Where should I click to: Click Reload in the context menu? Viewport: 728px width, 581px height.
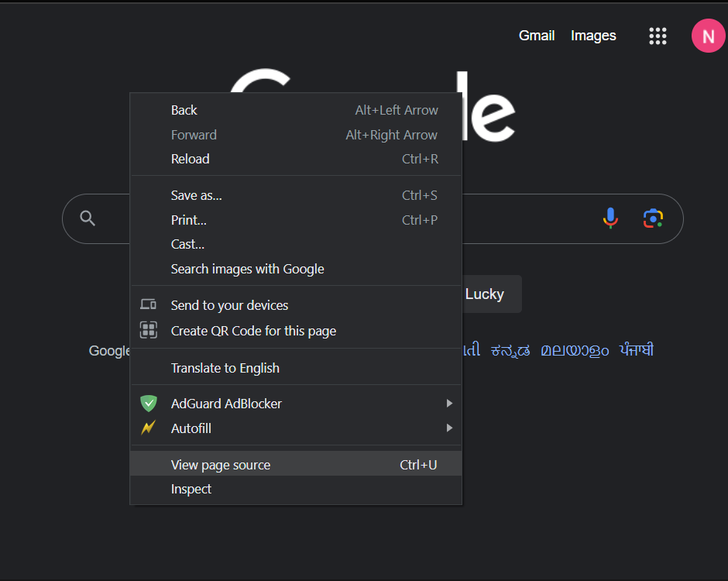pos(190,159)
